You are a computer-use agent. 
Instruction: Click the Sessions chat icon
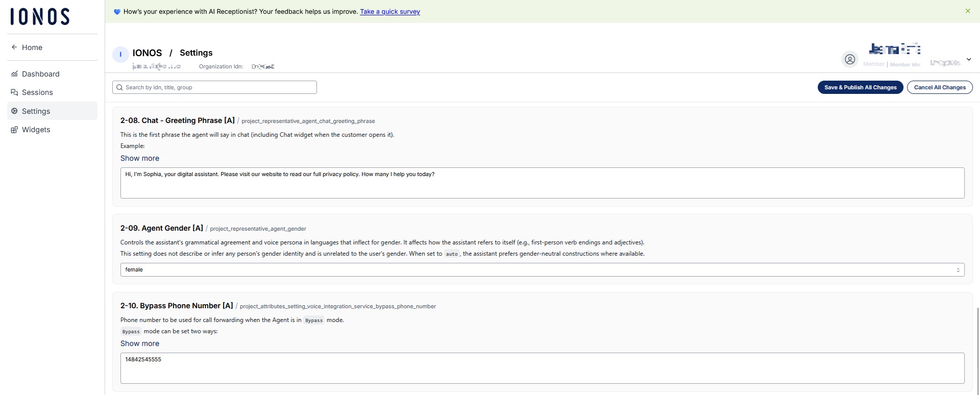[14, 92]
